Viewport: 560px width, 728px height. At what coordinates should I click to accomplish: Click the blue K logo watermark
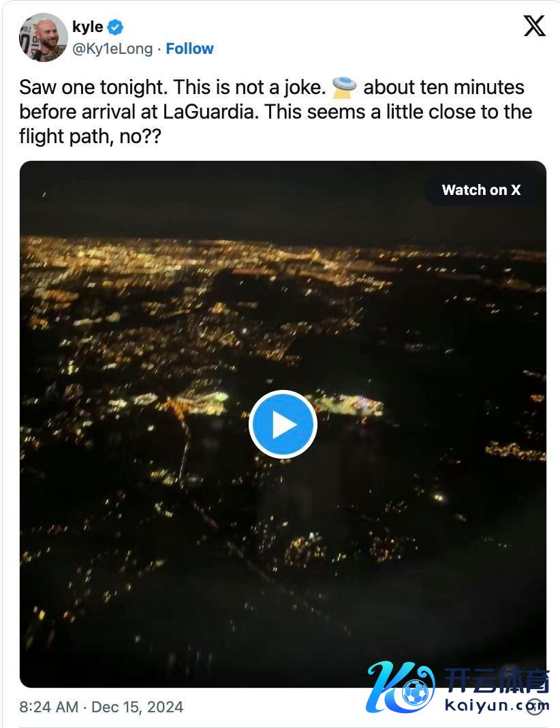(x=400, y=687)
